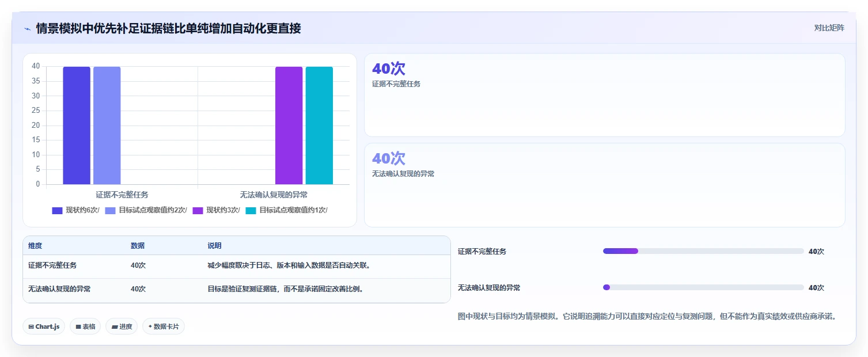Toggle the 现状约3次/ purple legend item
The width and height of the screenshot is (868, 357).
tap(217, 210)
